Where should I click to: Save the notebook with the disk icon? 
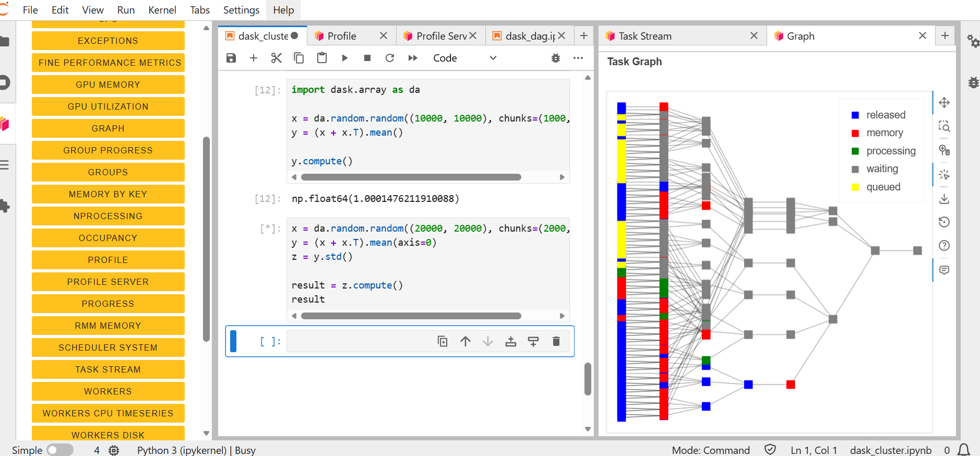pos(231,58)
